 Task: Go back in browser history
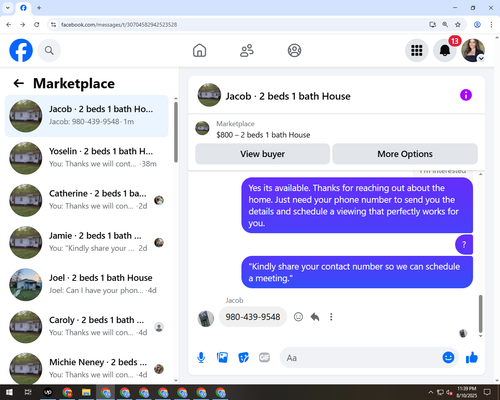pos(9,25)
